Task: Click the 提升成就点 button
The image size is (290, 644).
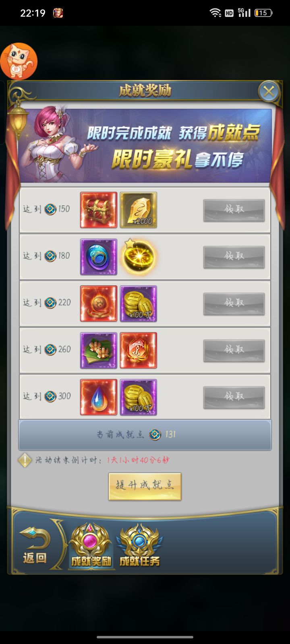Action: (x=145, y=486)
